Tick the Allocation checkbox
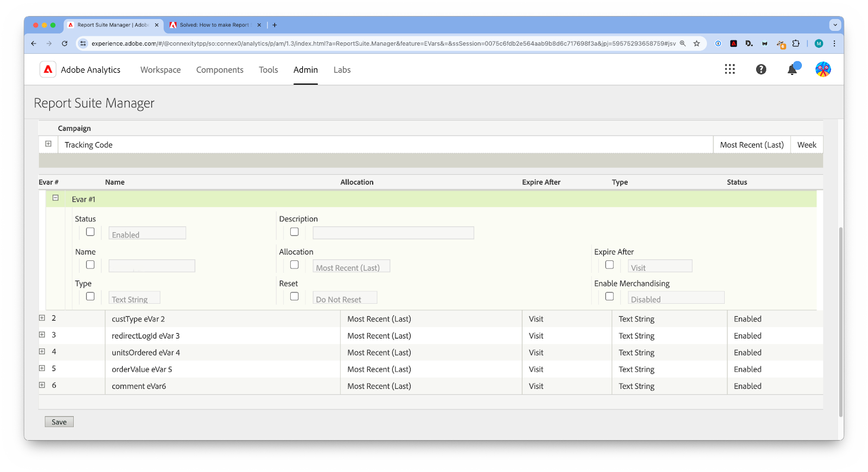 [x=295, y=265]
